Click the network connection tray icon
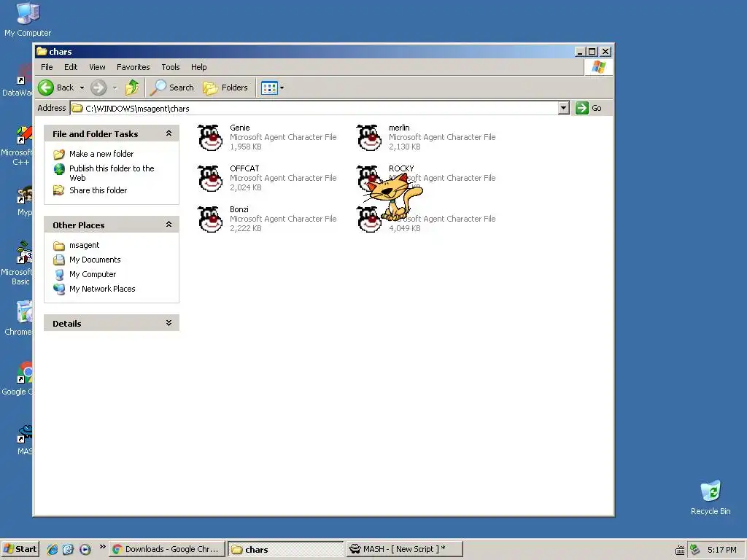Image resolution: width=747 pixels, height=560 pixels. pos(694,550)
